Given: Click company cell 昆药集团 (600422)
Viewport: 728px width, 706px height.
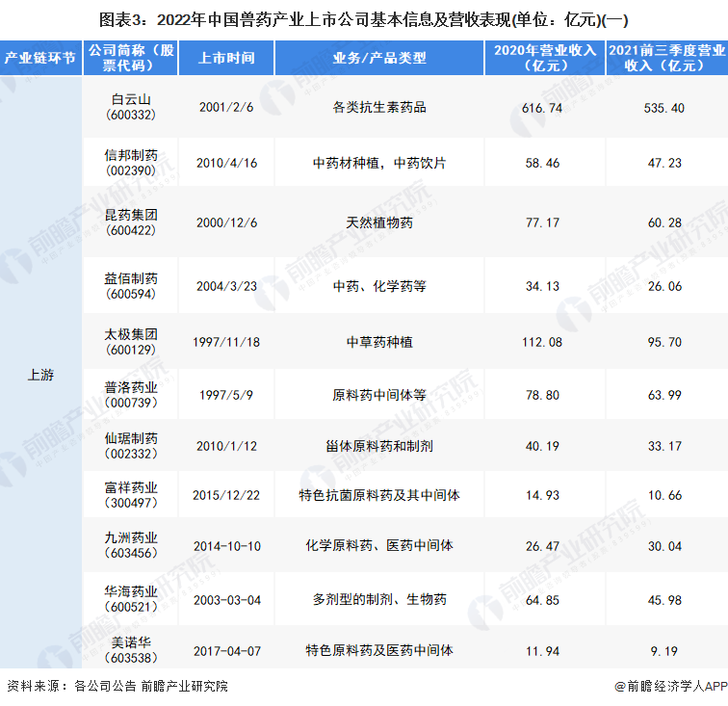Looking at the screenshot, I should coord(131,222).
